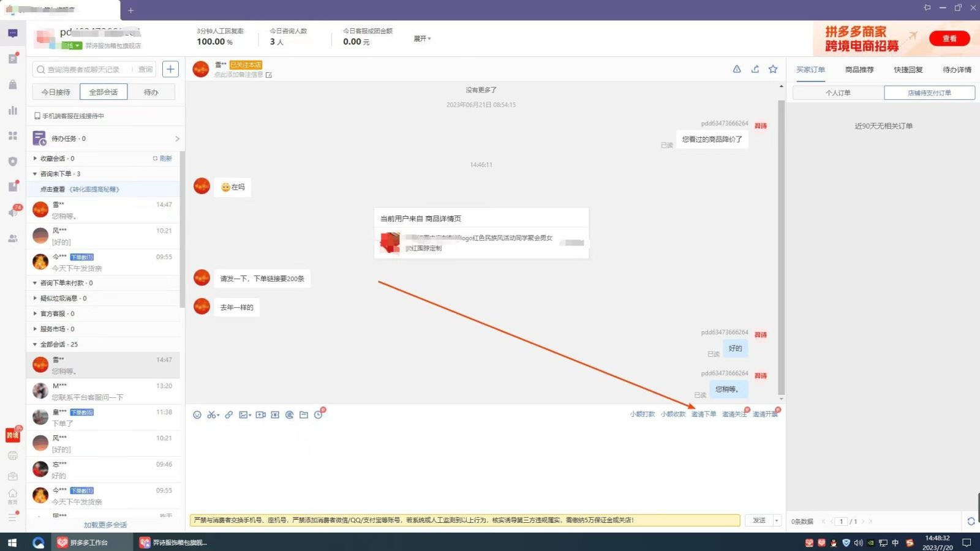Switch to 个人订单 order view
This screenshot has height=551, width=980.
(838, 93)
